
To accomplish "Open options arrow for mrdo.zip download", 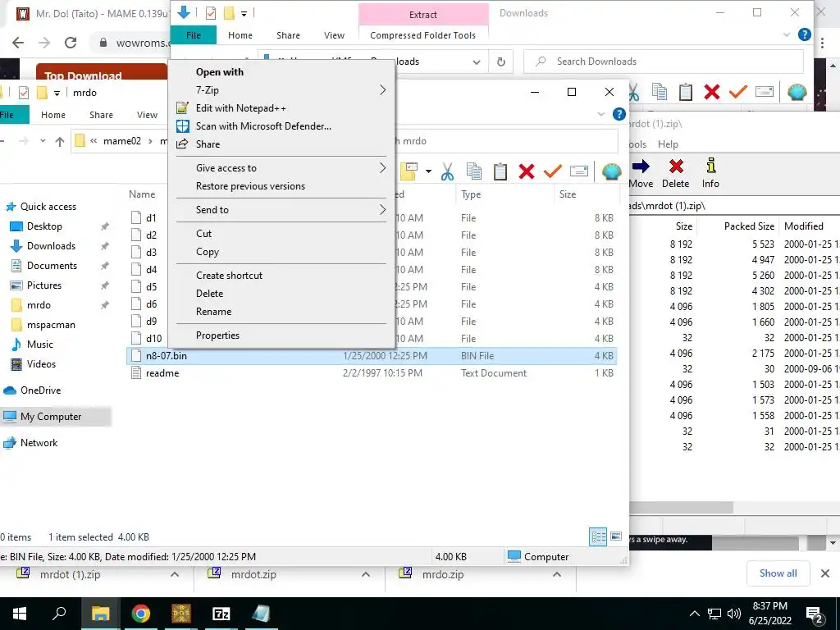I will tap(557, 574).
